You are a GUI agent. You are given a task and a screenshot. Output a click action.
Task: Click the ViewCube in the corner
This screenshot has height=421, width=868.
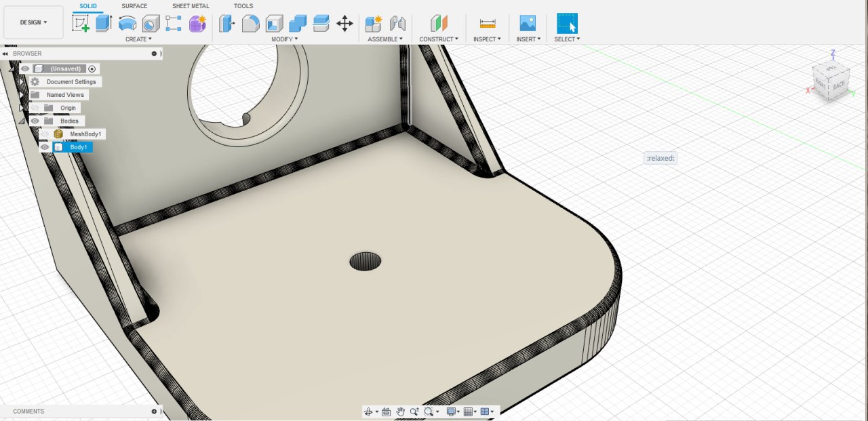click(831, 81)
